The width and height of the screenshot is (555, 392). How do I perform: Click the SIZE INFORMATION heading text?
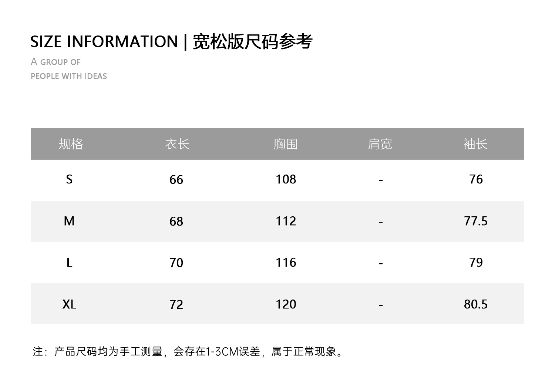coord(104,41)
